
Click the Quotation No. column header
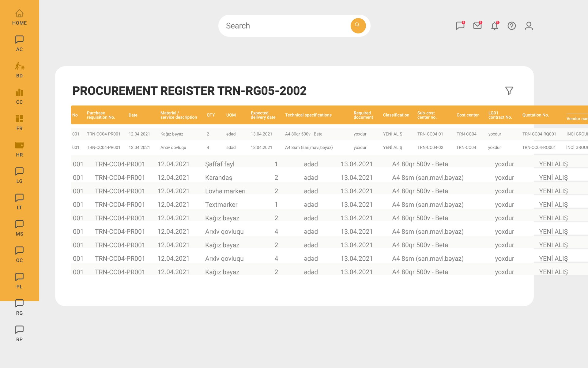pyautogui.click(x=535, y=115)
